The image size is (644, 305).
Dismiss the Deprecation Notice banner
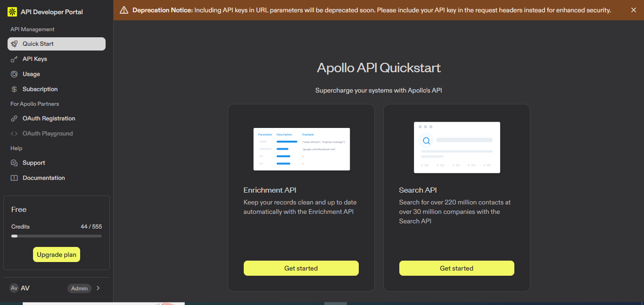coord(633,10)
